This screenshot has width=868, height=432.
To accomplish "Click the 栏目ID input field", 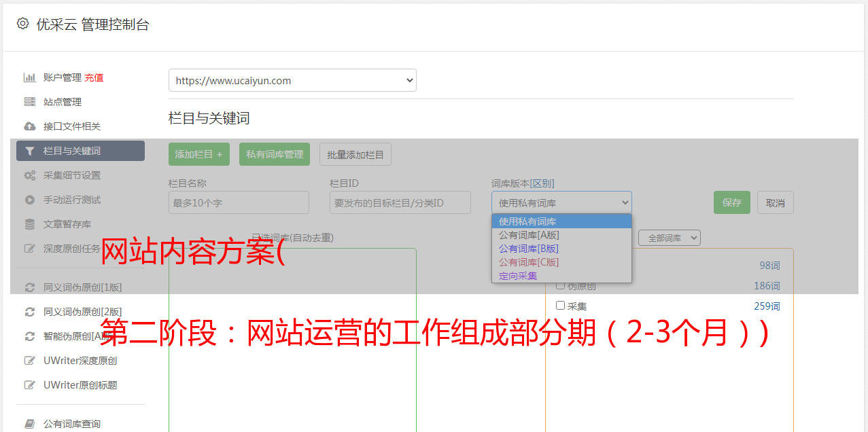I will click(400, 202).
